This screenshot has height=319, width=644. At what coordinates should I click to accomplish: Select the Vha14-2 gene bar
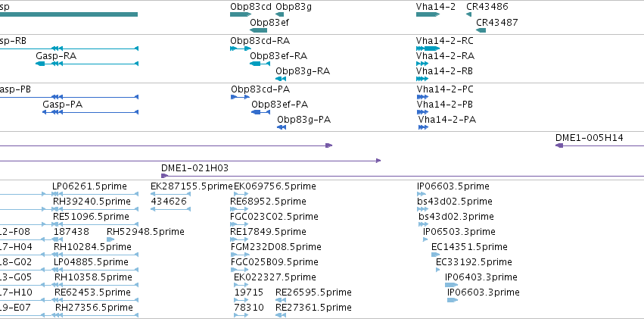[x=428, y=14]
